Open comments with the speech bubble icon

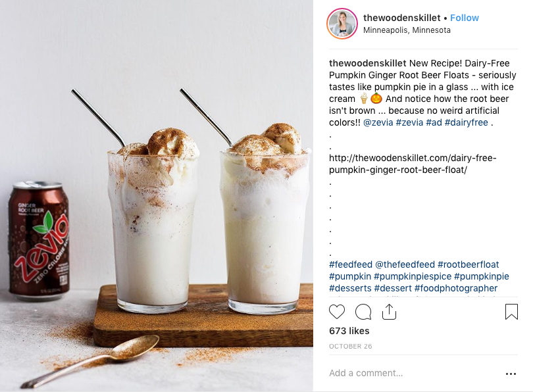point(363,312)
